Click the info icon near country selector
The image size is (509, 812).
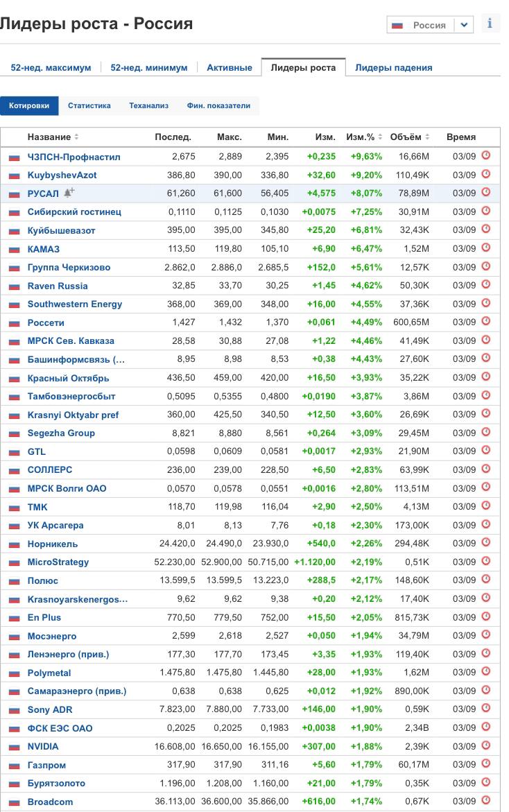(x=490, y=24)
